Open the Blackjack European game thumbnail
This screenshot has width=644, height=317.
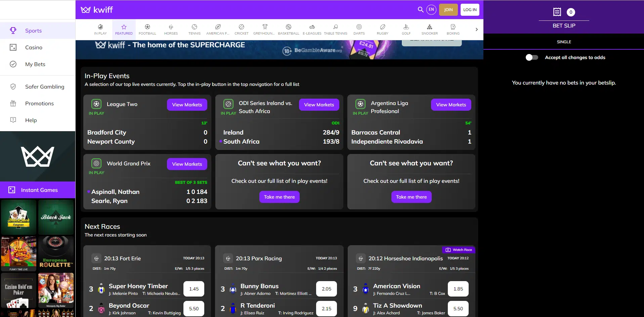(x=18, y=217)
